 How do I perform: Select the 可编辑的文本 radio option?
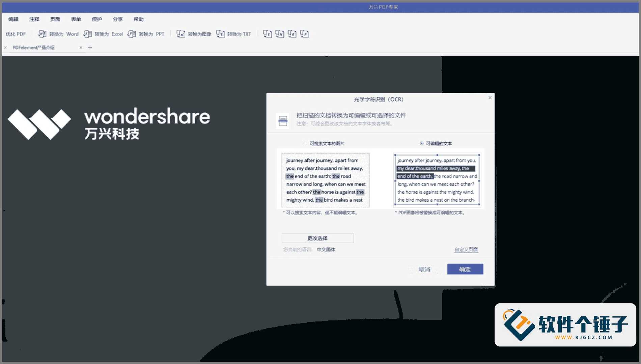click(x=422, y=143)
